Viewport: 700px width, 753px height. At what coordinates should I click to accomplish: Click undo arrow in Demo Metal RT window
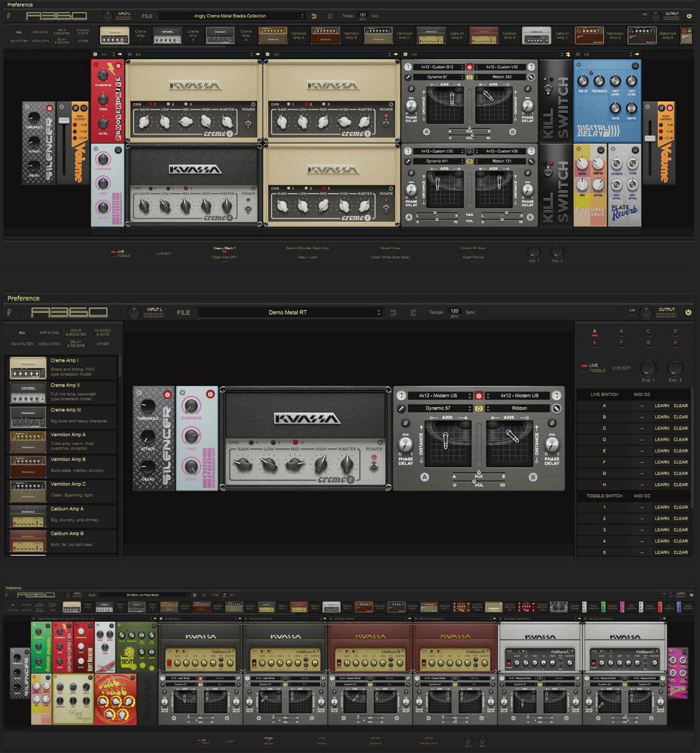(x=393, y=312)
